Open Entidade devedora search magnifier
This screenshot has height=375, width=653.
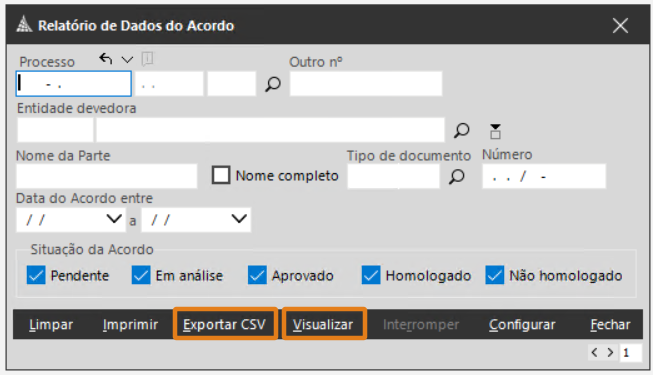coord(461,131)
